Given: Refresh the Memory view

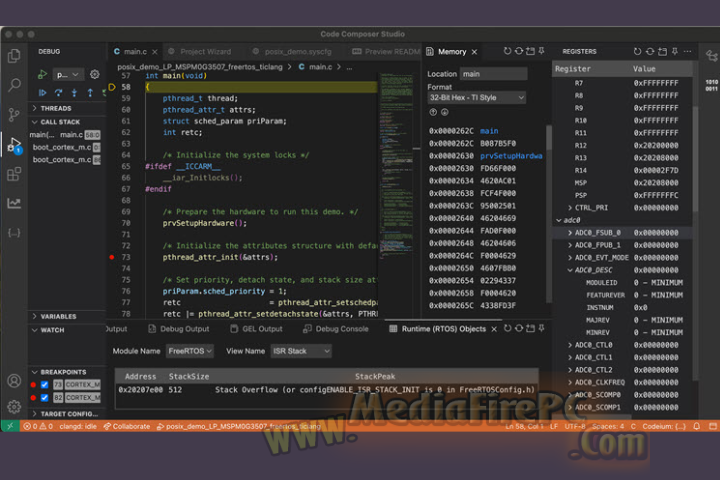Looking at the screenshot, I should (x=507, y=51).
